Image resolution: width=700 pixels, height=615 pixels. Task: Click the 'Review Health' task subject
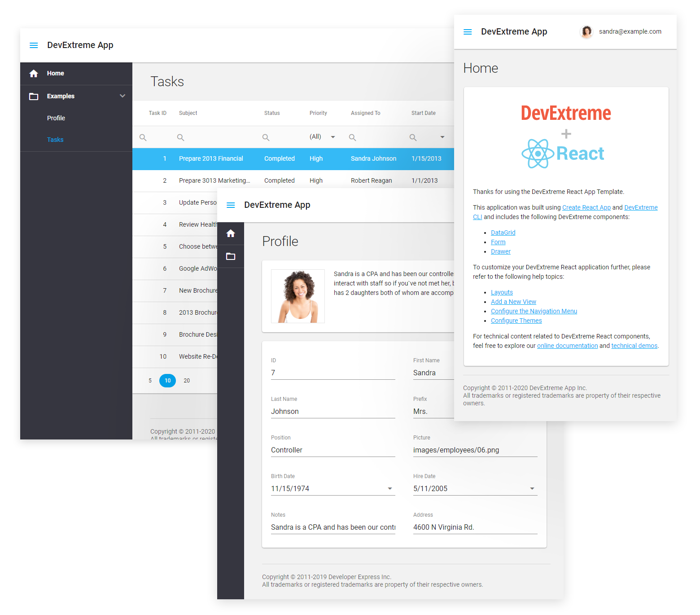click(198, 224)
